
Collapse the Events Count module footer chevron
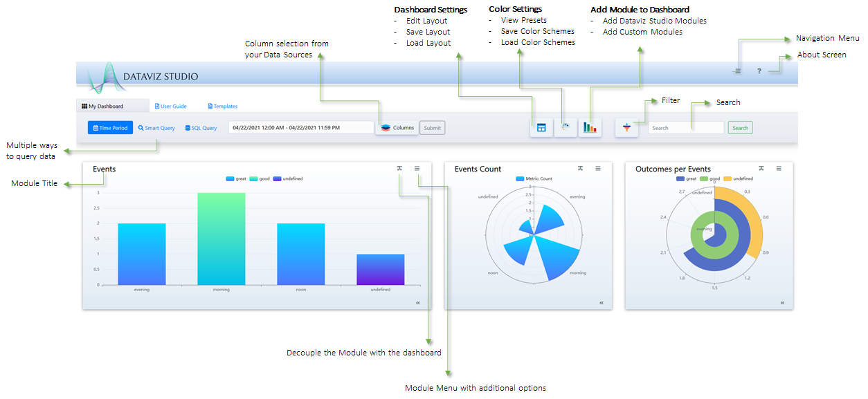pos(602,303)
